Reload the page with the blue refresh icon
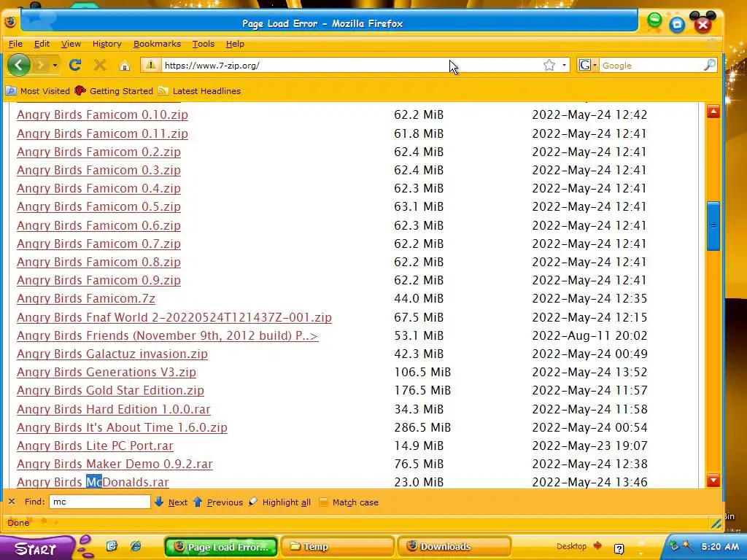747x560 pixels. pos(75,65)
